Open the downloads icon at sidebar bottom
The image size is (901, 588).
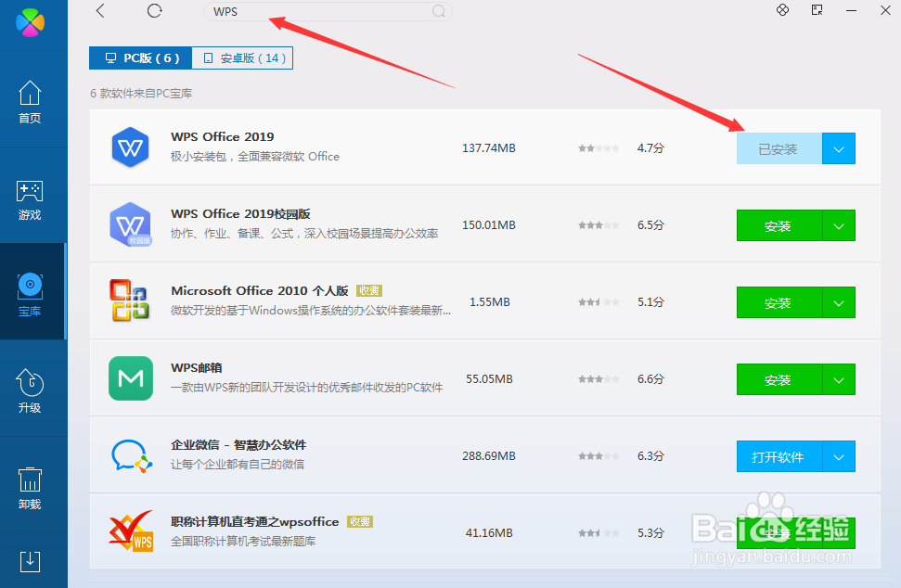pyautogui.click(x=30, y=562)
